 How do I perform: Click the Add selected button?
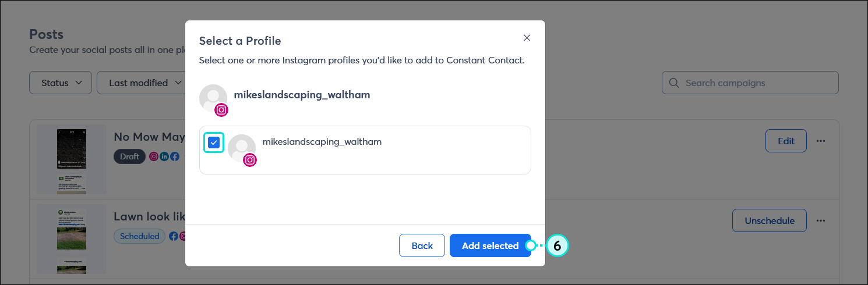pyautogui.click(x=490, y=245)
